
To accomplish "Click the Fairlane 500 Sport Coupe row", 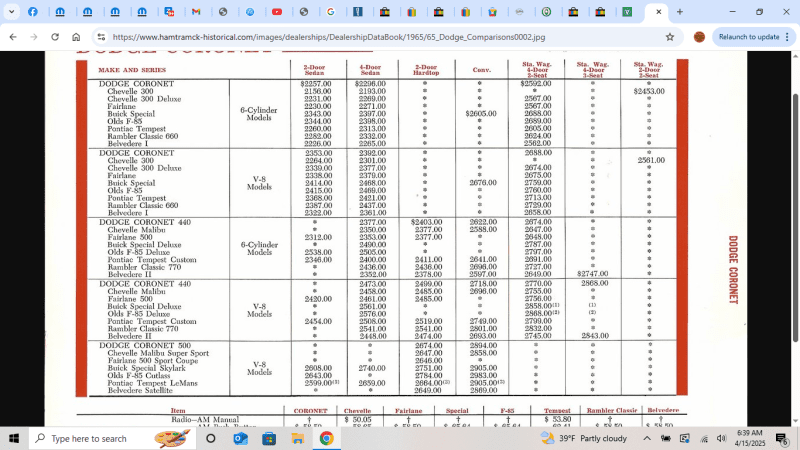I will tap(153, 361).
